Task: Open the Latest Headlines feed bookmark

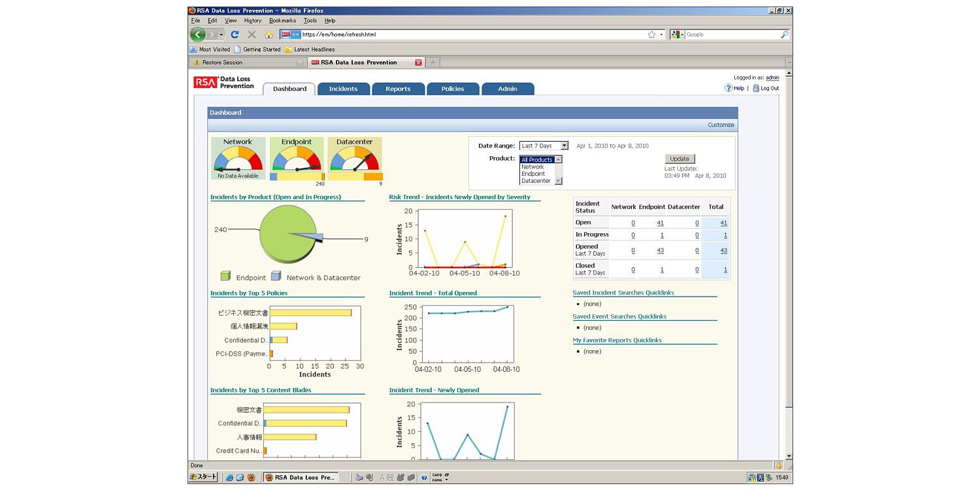Action: pyautogui.click(x=310, y=50)
